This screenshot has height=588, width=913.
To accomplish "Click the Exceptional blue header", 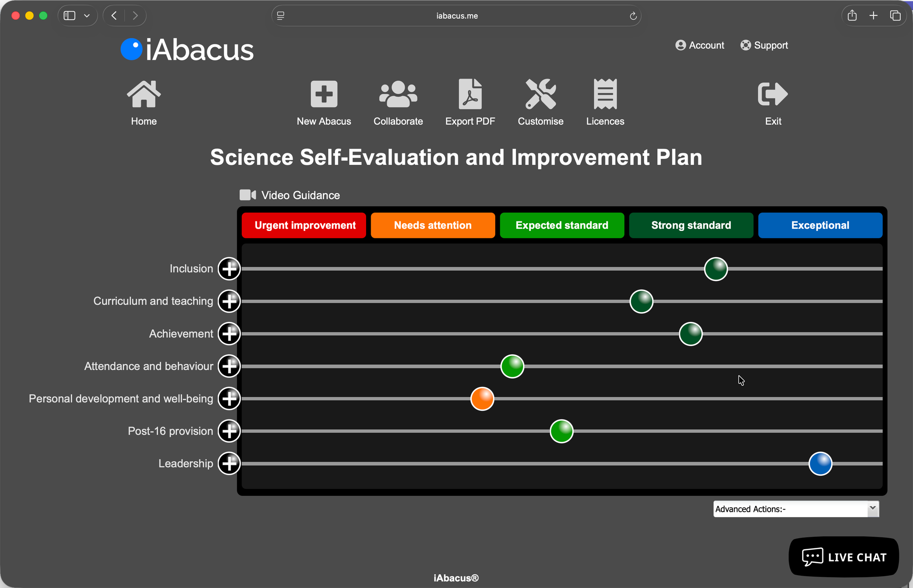I will pos(820,226).
